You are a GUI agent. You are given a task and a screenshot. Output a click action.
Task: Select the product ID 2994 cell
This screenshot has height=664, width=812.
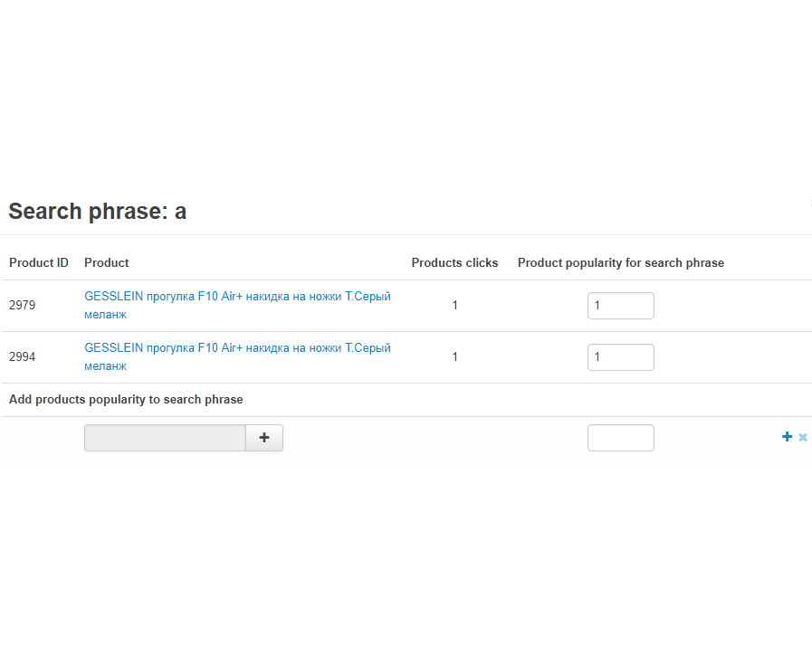click(x=23, y=357)
